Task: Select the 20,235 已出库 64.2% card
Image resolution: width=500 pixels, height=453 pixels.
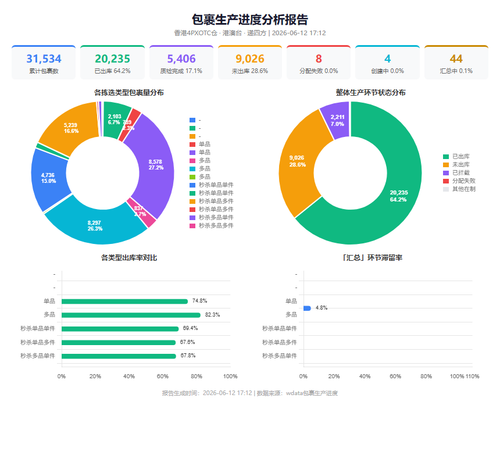Action: pos(112,62)
